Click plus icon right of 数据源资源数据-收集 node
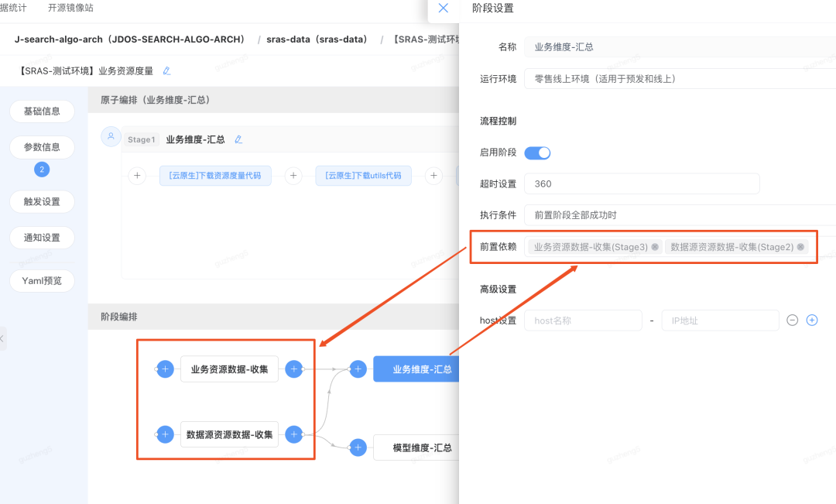Viewport: 836px width, 504px height. (x=294, y=434)
